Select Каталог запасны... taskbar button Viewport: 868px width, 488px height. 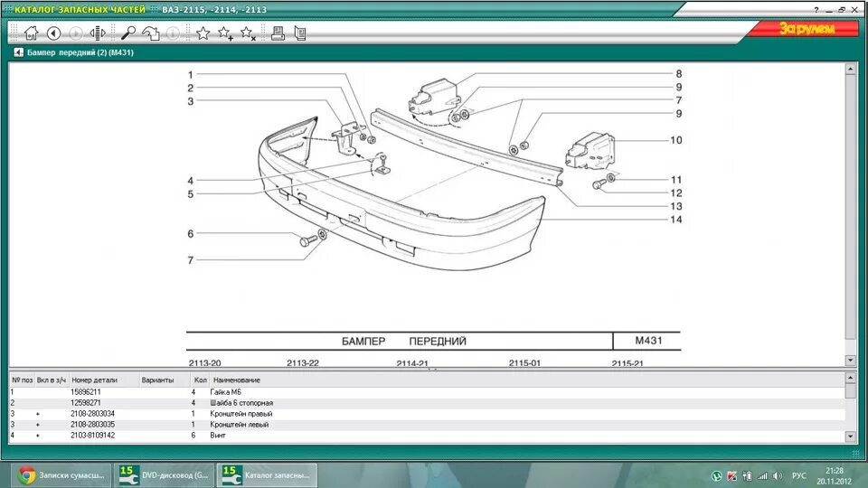tap(267, 474)
